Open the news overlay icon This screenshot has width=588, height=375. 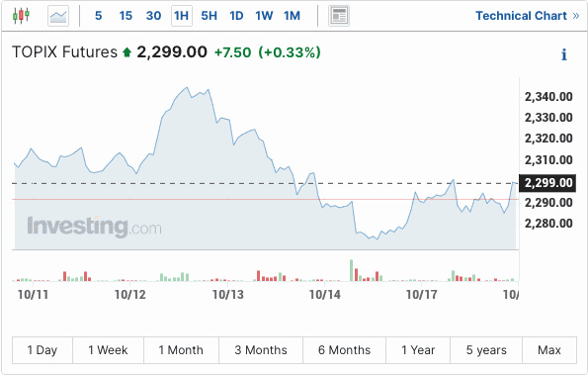339,16
